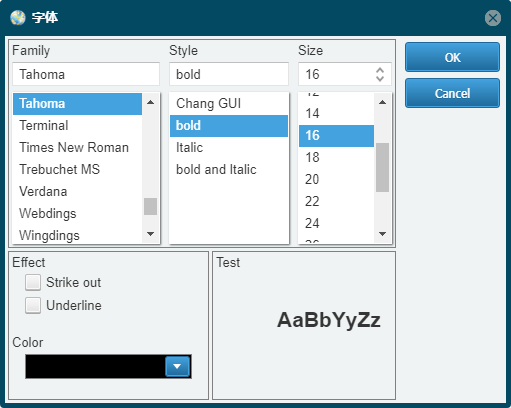Click the globe app icon in title bar
The image size is (511, 408).
(17, 18)
